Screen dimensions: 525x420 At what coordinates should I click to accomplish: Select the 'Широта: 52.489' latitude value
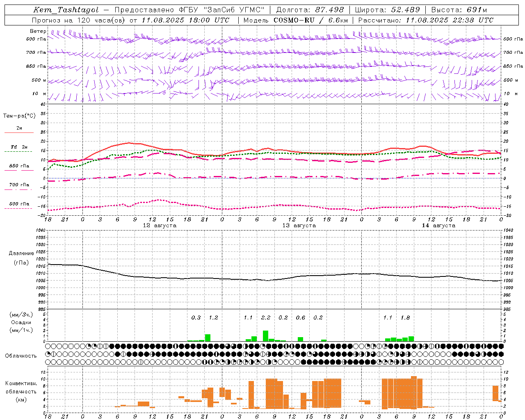pyautogui.click(x=388, y=10)
